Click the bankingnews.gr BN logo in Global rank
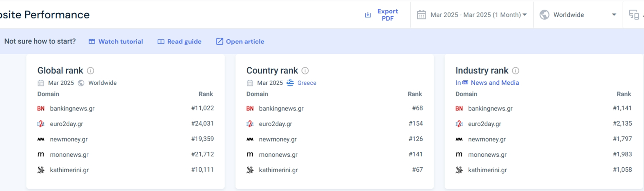 (x=41, y=109)
